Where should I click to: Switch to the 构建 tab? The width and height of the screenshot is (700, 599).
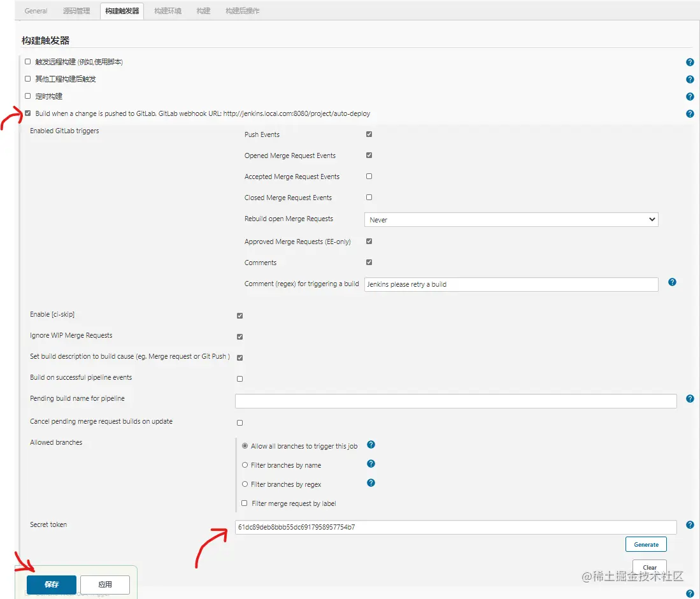(x=204, y=11)
